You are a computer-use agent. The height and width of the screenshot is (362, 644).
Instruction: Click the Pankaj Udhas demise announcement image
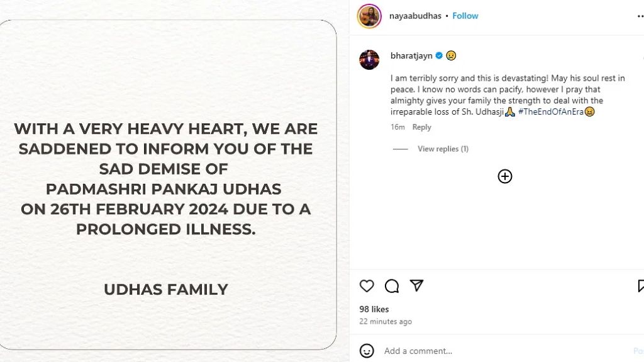[166, 183]
